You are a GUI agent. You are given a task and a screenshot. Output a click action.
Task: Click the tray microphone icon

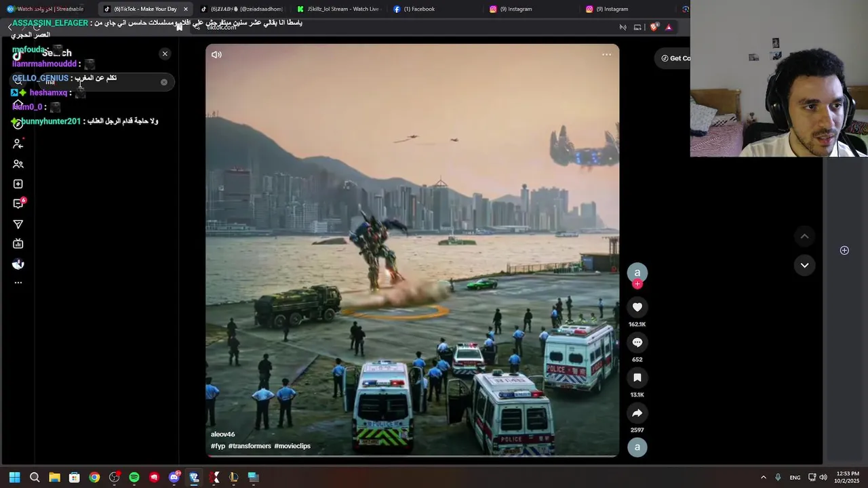(778, 477)
